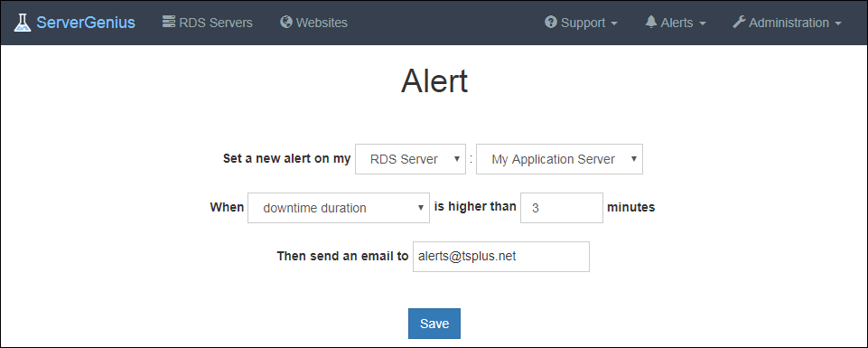The width and height of the screenshot is (868, 348).
Task: Click the Alerts bell icon
Action: [x=651, y=23]
